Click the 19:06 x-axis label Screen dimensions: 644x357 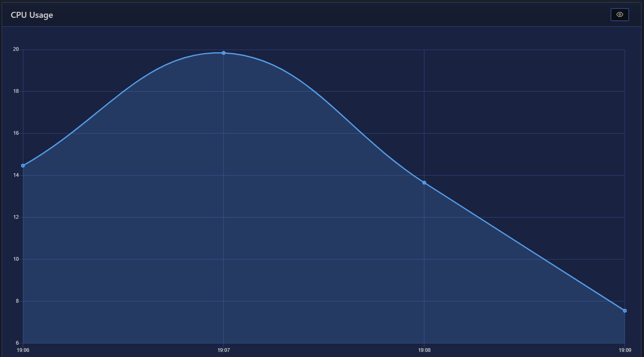[x=23, y=350]
